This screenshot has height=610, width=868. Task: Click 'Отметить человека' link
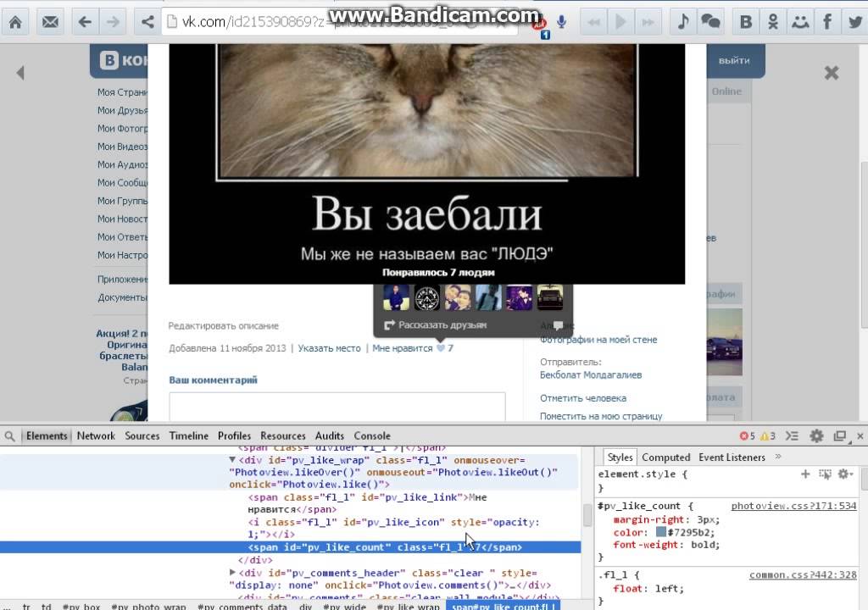583,398
